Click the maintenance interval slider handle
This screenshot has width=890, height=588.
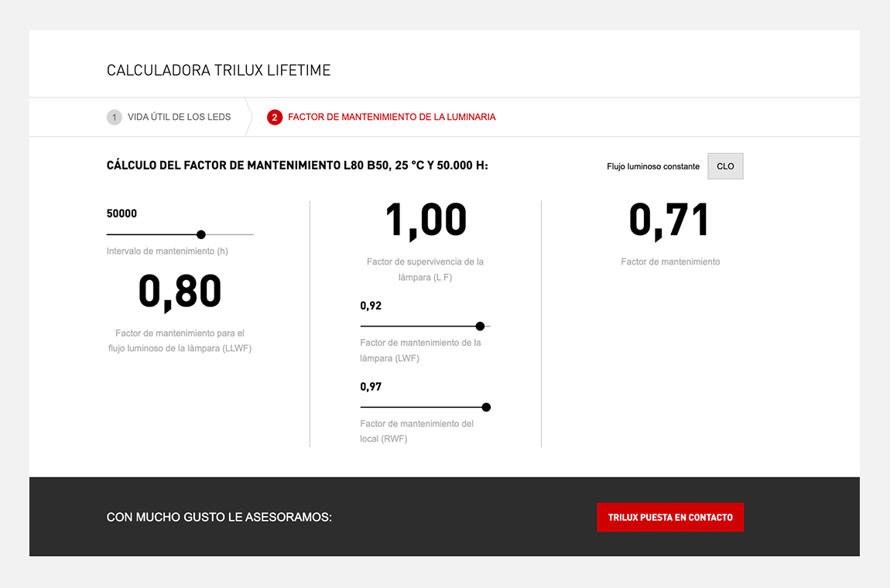[x=201, y=234]
